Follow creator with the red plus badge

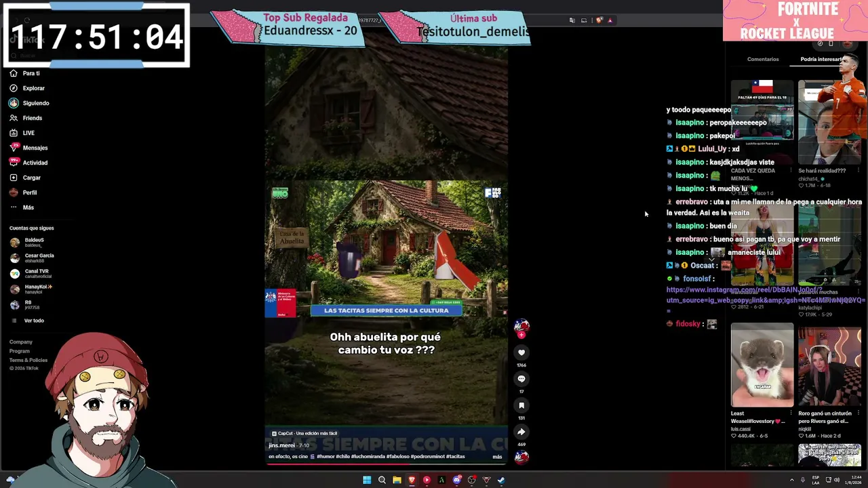[x=521, y=335]
